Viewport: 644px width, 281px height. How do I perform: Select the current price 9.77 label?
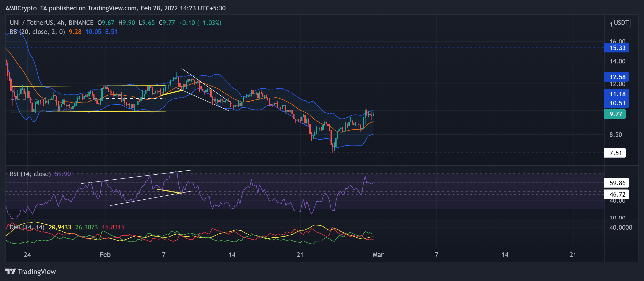(615, 114)
